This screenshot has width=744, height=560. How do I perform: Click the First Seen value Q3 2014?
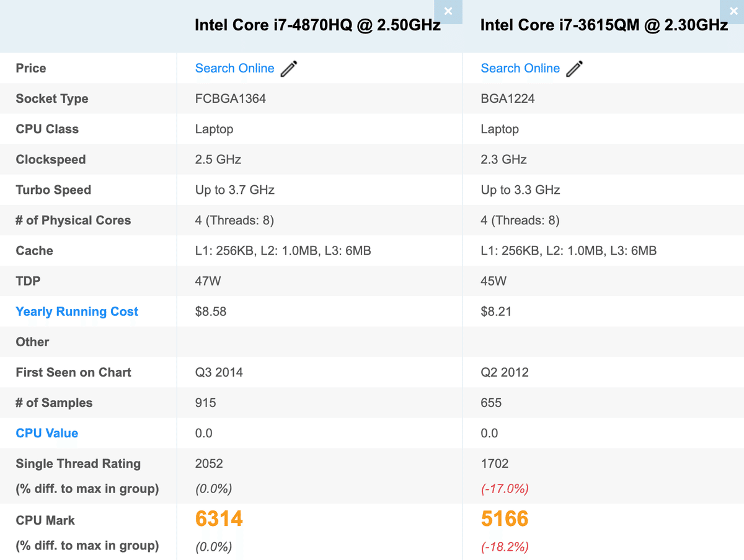pos(218,372)
